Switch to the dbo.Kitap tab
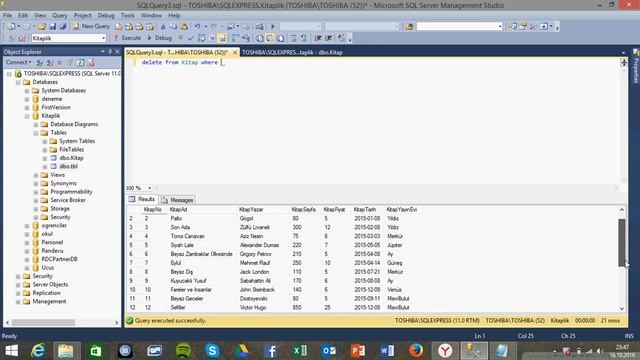The height and width of the screenshot is (360, 640). [292, 52]
